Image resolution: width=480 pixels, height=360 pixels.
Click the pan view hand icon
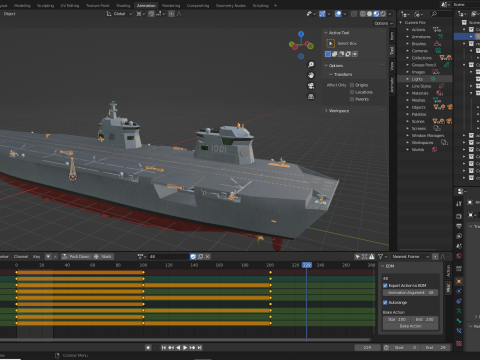311,75
